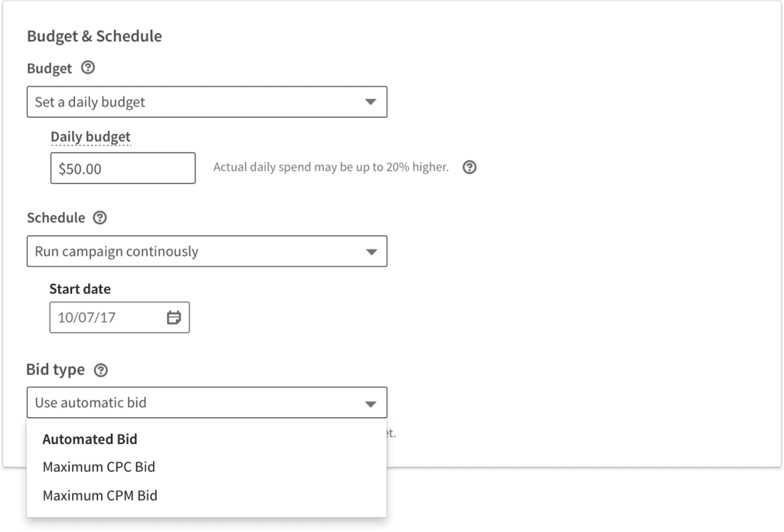The width and height of the screenshot is (784, 532).
Task: Open the 'Run campaign continously' dropdown
Action: pyautogui.click(x=207, y=251)
